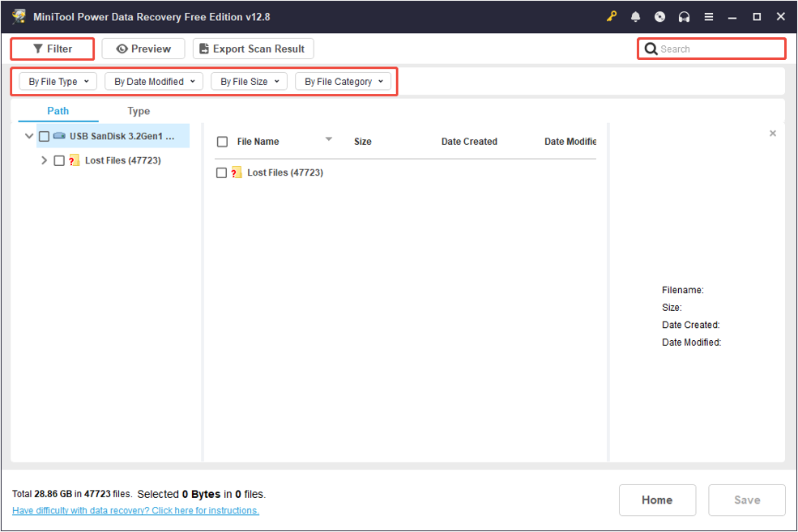Screen dimensions: 798x532
Task: Expand Lost Files in the tree
Action: point(43,160)
